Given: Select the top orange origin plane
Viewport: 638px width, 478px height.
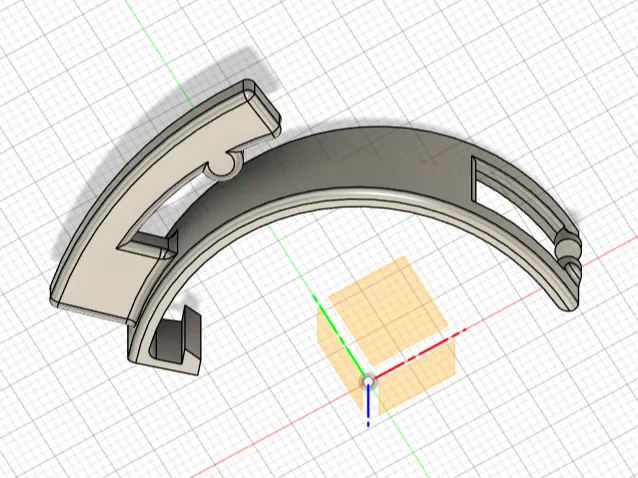Looking at the screenshot, I should click(x=388, y=310).
